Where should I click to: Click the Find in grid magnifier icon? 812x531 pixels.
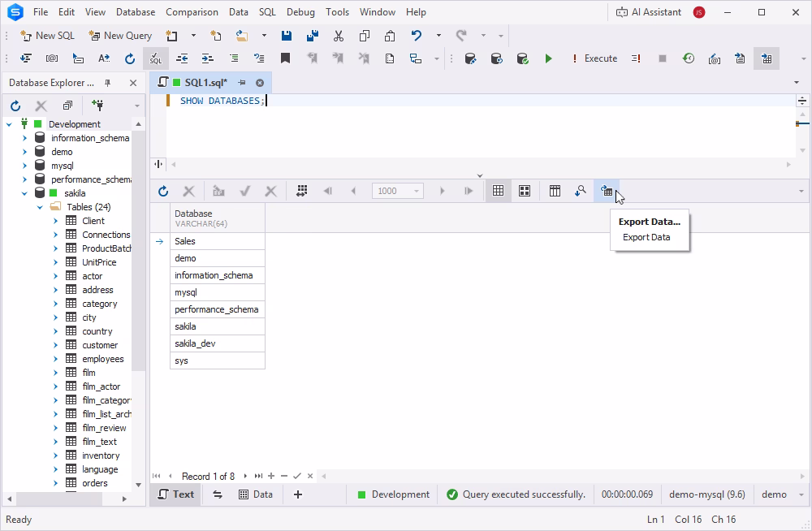click(581, 191)
